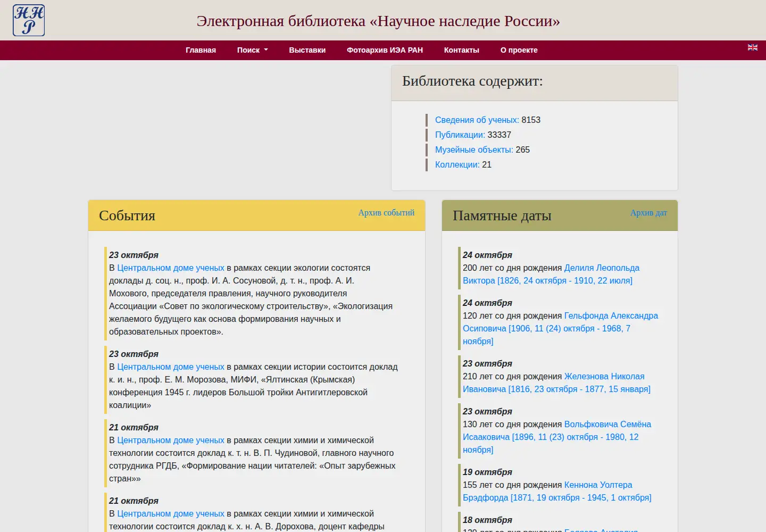Open the Коллекции link
Viewport: 766px width, 532px height.
(x=457, y=164)
